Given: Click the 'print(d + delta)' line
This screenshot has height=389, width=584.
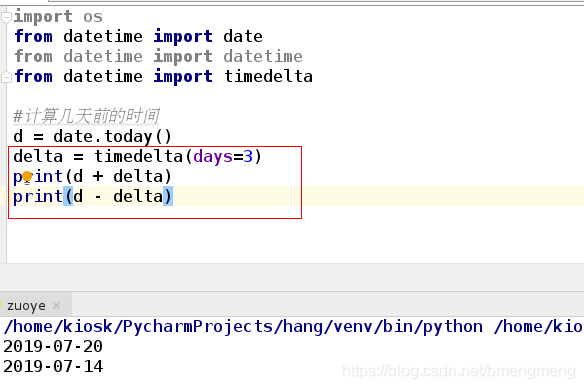Looking at the screenshot, I should point(92,176).
